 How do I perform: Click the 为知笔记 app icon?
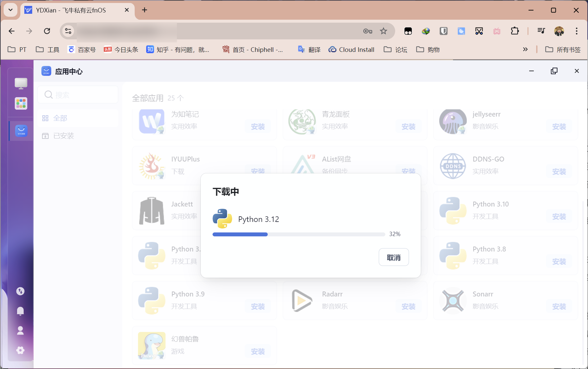pos(151,121)
